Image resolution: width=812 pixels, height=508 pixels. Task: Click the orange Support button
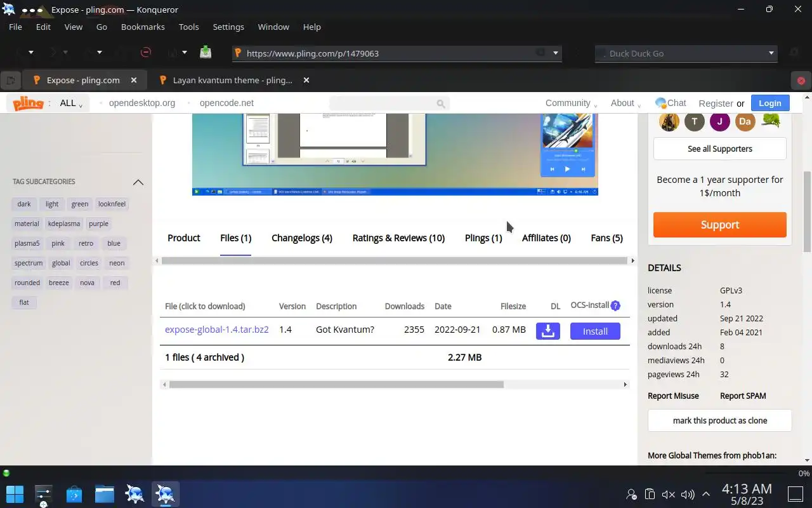click(720, 225)
